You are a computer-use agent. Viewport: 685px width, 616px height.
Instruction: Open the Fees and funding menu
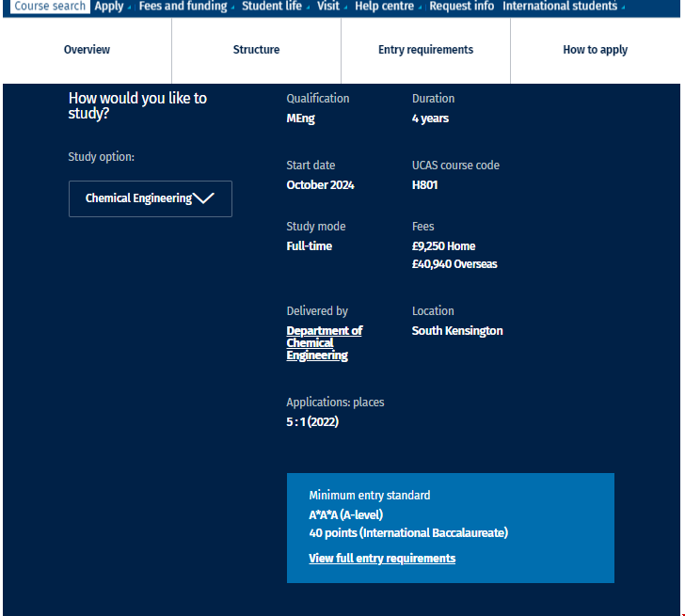point(183,7)
